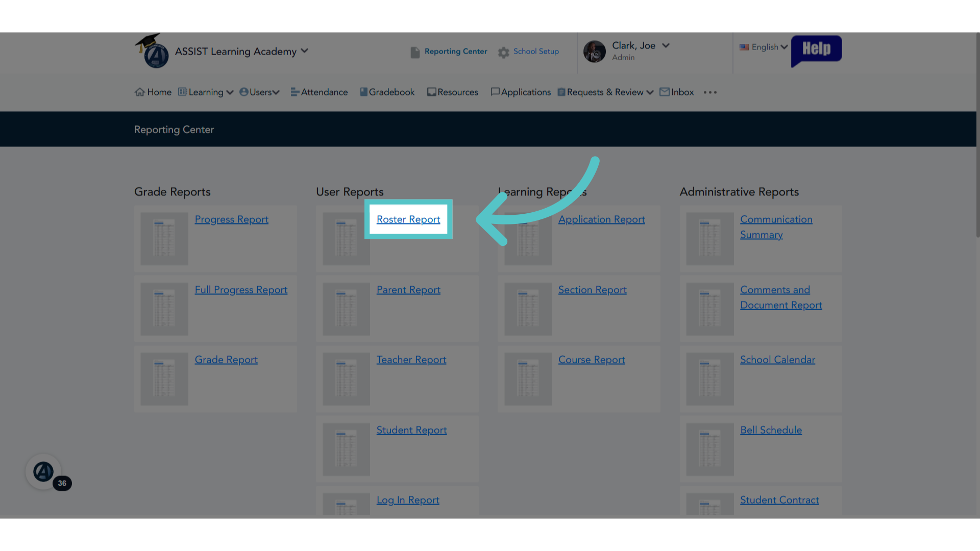Click the Learning menu icon
Viewport: 980px width, 551px height.
click(x=183, y=92)
